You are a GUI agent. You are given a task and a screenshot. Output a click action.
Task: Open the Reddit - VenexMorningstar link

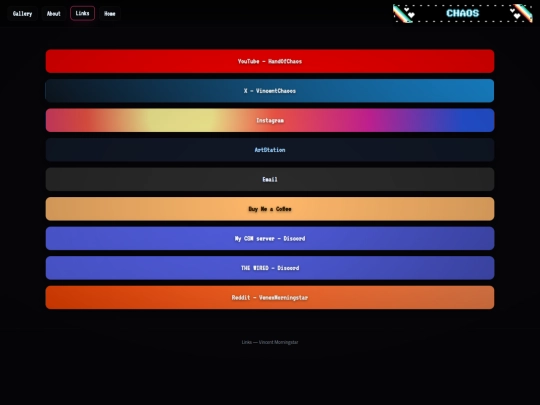click(x=270, y=298)
